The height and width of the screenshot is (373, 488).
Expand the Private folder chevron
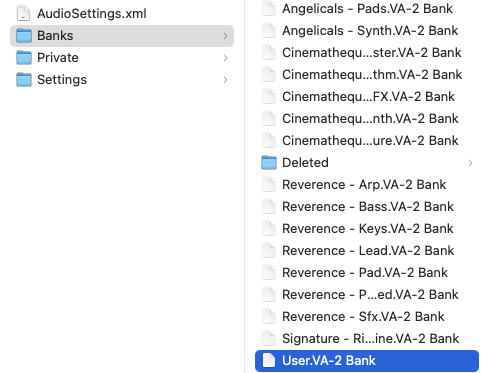226,58
